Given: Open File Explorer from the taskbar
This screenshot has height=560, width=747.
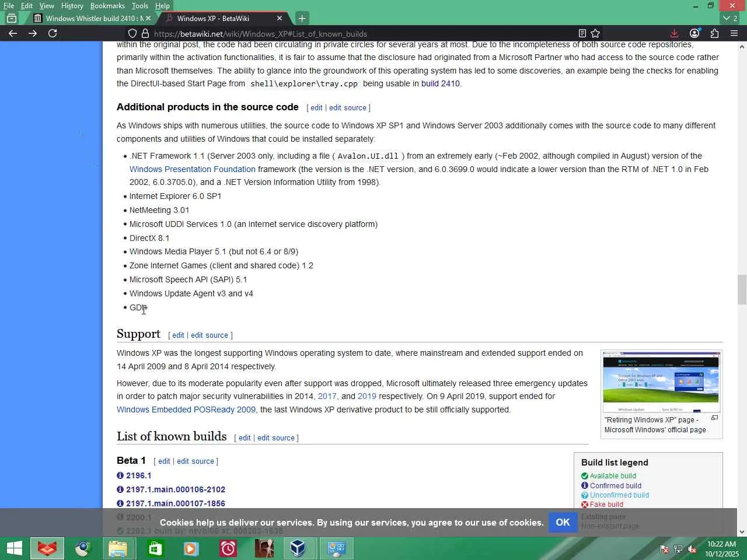Looking at the screenshot, I should point(118,548).
